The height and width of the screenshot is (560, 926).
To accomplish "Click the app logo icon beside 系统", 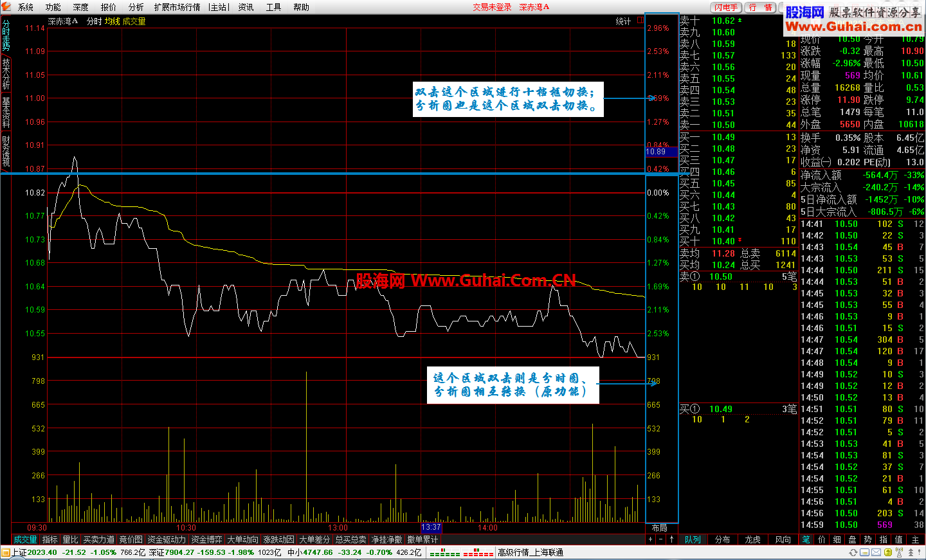I will [6, 6].
